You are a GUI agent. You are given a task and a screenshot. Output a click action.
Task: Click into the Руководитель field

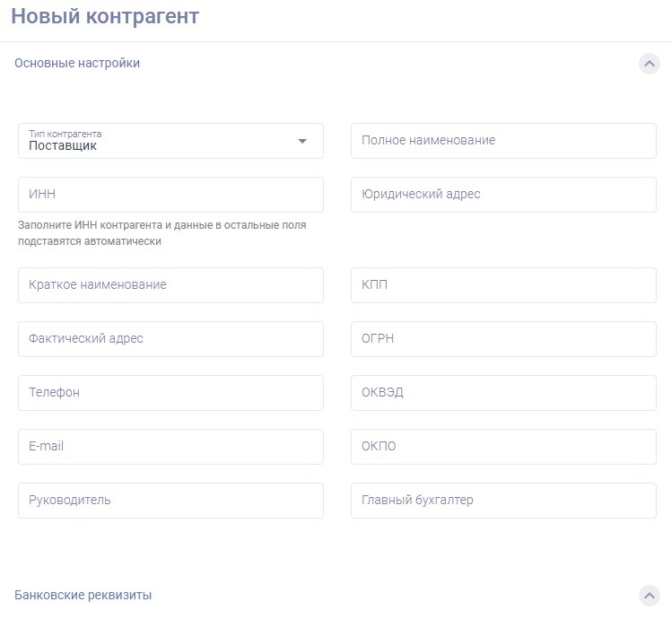pyautogui.click(x=170, y=501)
